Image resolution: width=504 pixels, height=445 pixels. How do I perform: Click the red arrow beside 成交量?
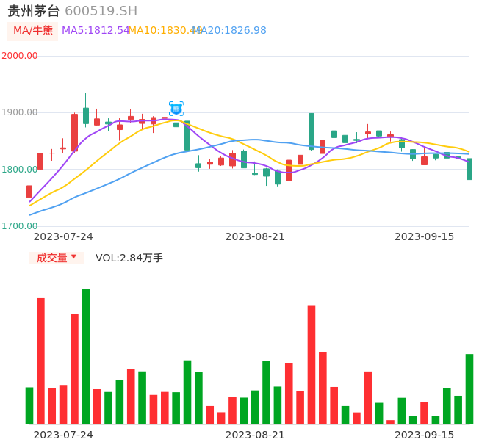(x=73, y=257)
